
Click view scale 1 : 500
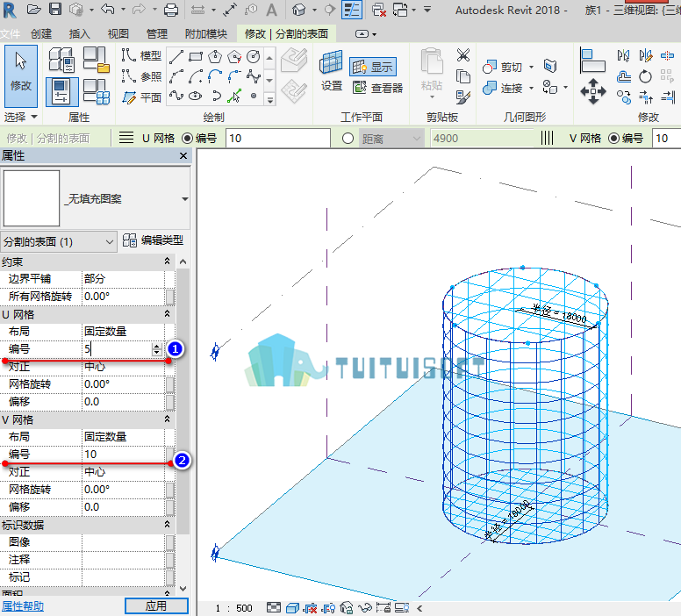pyautogui.click(x=234, y=608)
